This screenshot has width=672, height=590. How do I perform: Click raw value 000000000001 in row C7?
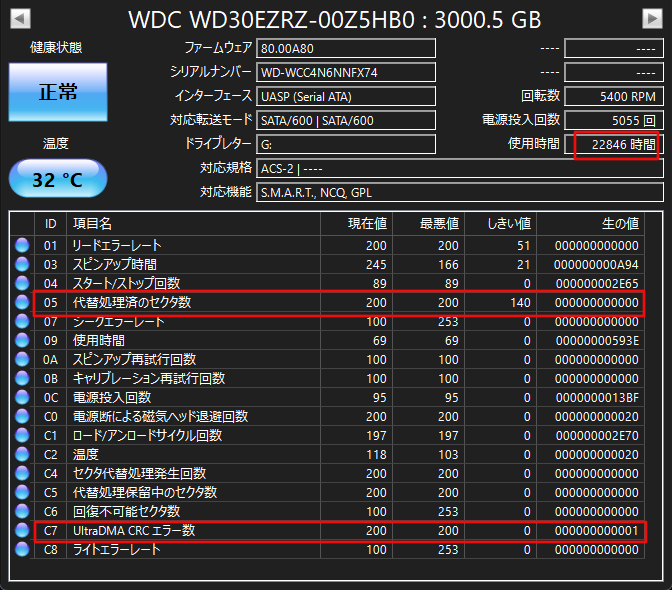[597, 530]
